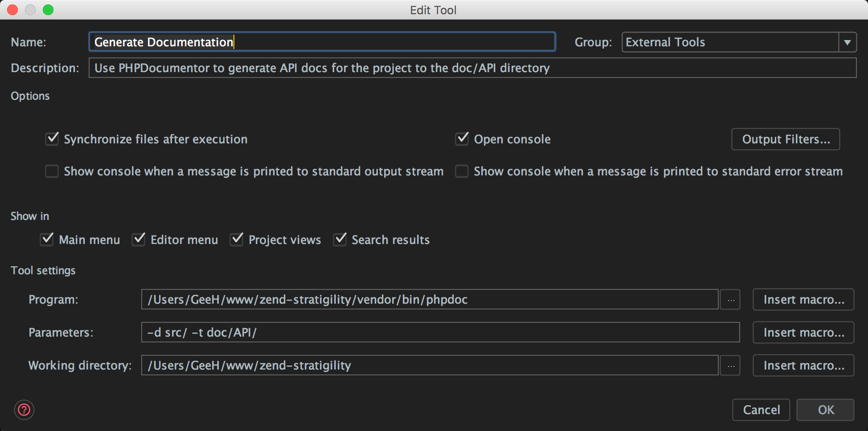Disable Main menu under Show in

pos(47,240)
